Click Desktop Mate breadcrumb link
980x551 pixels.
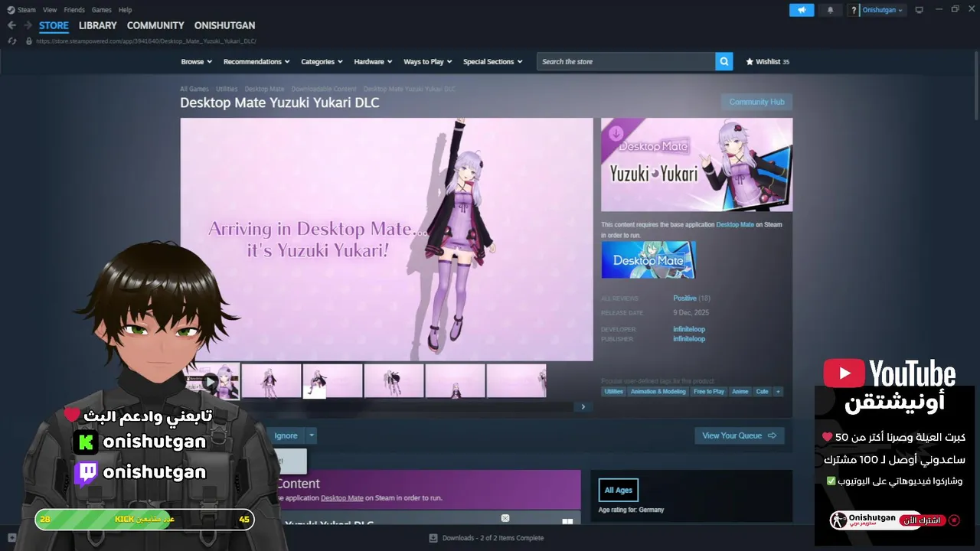pos(264,89)
